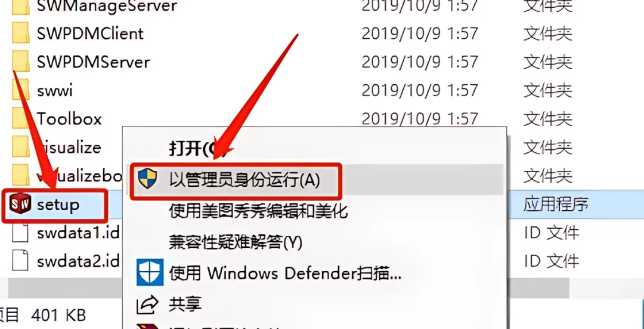Screen dimensions: 644x329
Task: Click the horizontal scrollbar under file list
Action: coord(287,288)
